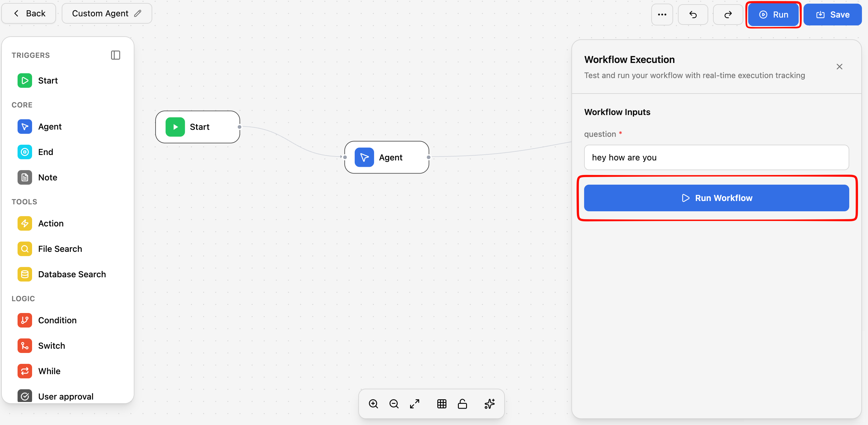Select the Database Search tool item
Viewport: 868px width, 425px height.
[x=71, y=274]
